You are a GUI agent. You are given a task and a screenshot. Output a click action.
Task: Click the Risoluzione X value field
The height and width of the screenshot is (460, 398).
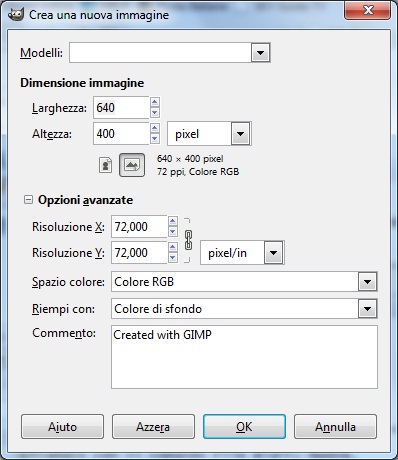[139, 226]
